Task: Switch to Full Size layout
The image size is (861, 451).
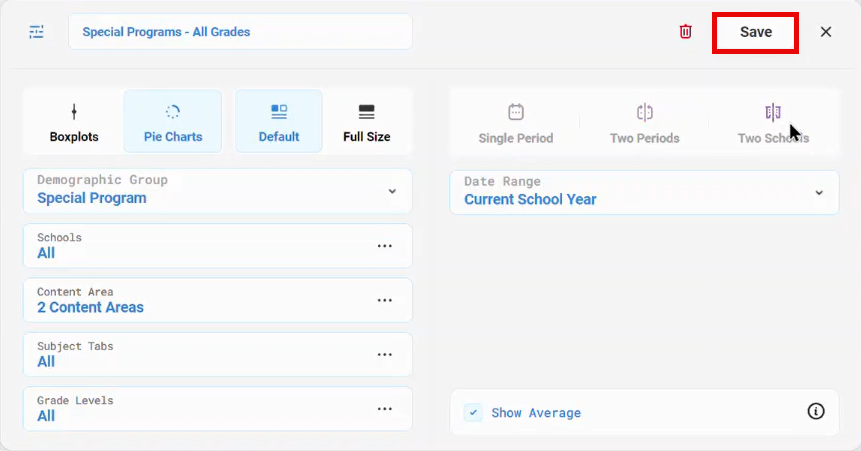Action: pyautogui.click(x=367, y=122)
